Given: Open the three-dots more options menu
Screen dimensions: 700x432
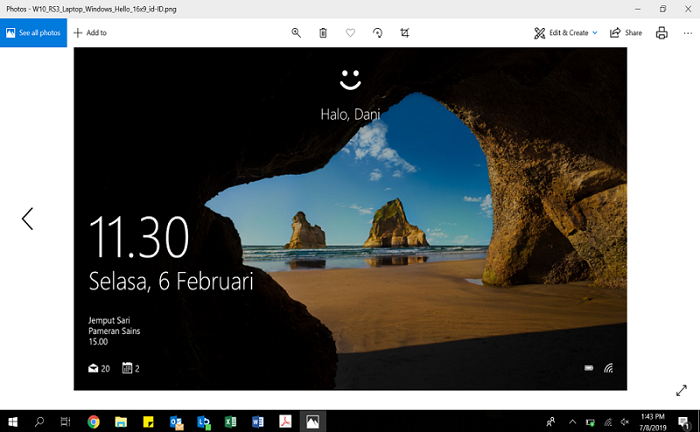Looking at the screenshot, I should [687, 33].
